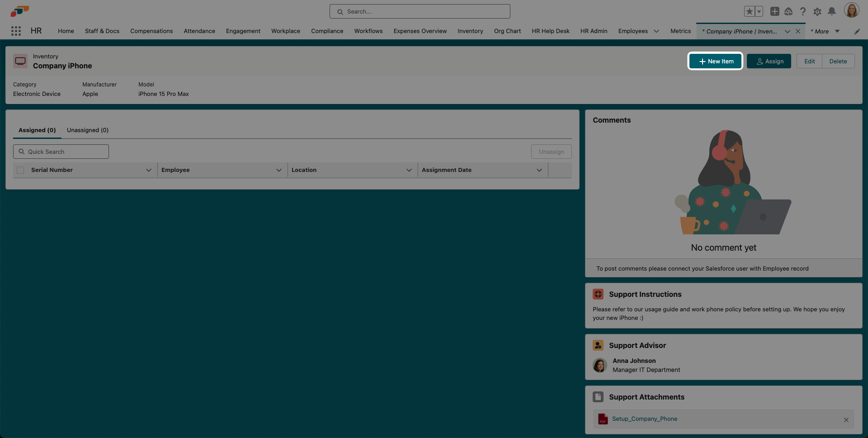This screenshot has height=438, width=868.
Task: Open your profile avatar picture
Action: [852, 10]
